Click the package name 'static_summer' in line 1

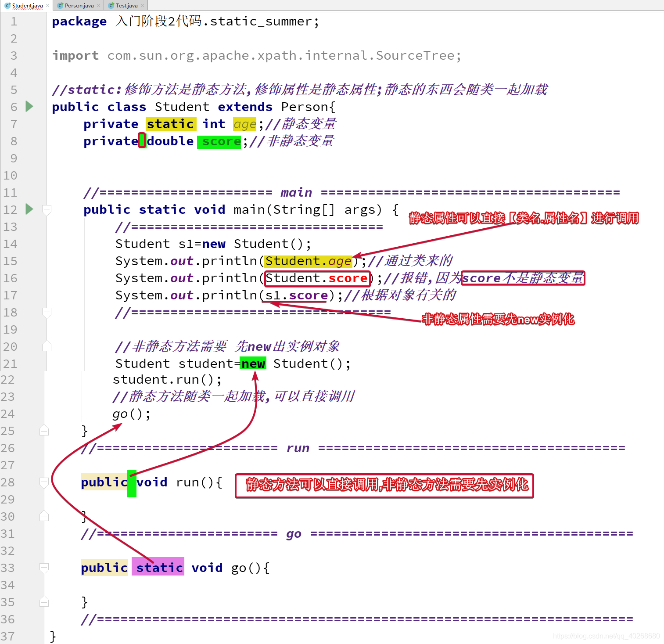click(261, 22)
